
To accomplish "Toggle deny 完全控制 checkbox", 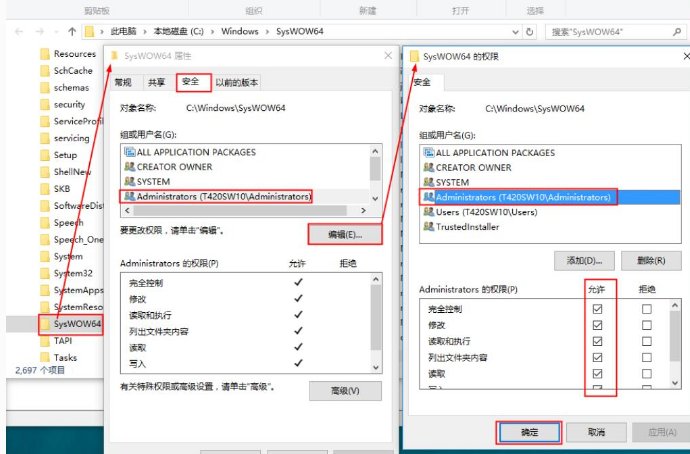I will (646, 309).
